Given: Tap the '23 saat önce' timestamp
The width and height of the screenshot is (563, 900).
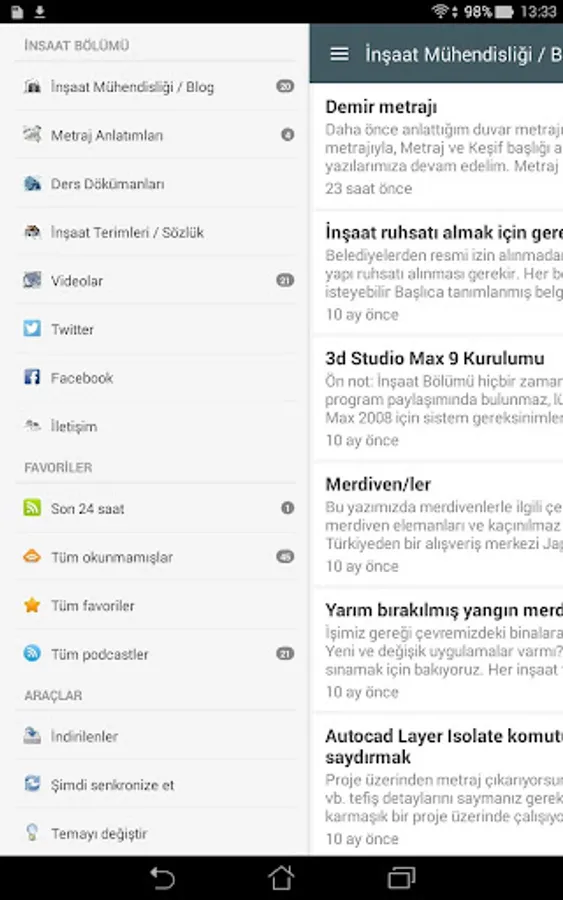Looking at the screenshot, I should point(368,188).
